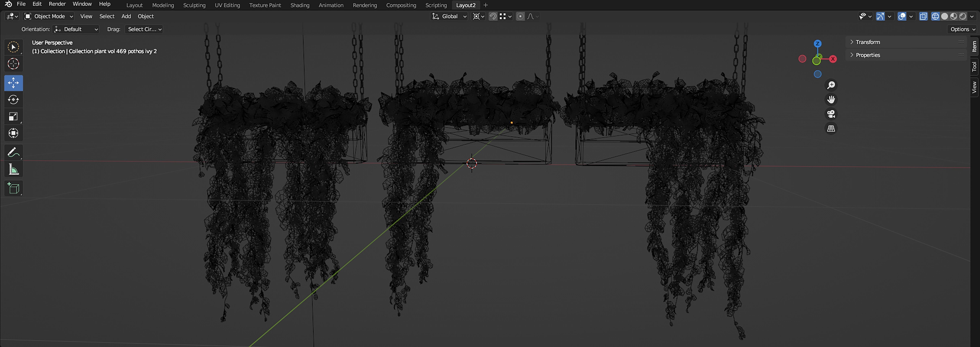The width and height of the screenshot is (980, 347).
Task: Open transform pivot point selector
Action: click(478, 16)
